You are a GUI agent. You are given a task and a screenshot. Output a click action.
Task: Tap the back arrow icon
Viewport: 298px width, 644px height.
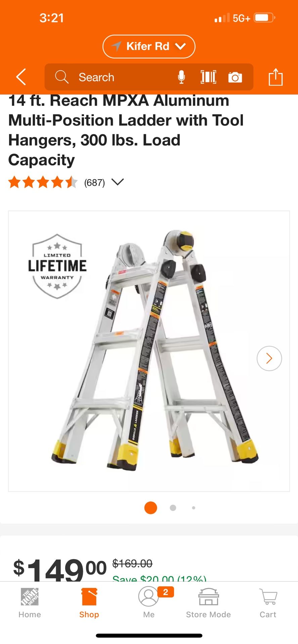click(x=21, y=77)
